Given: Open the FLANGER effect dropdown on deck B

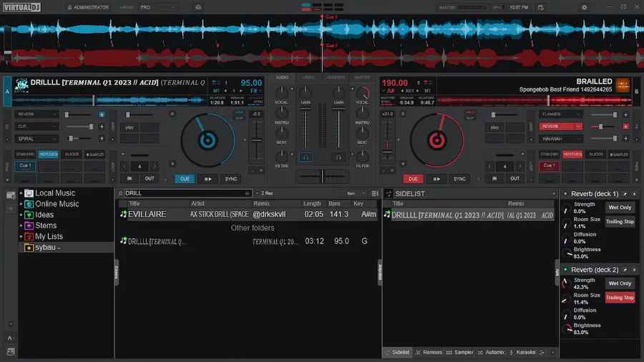Looking at the screenshot, I should click(560, 114).
